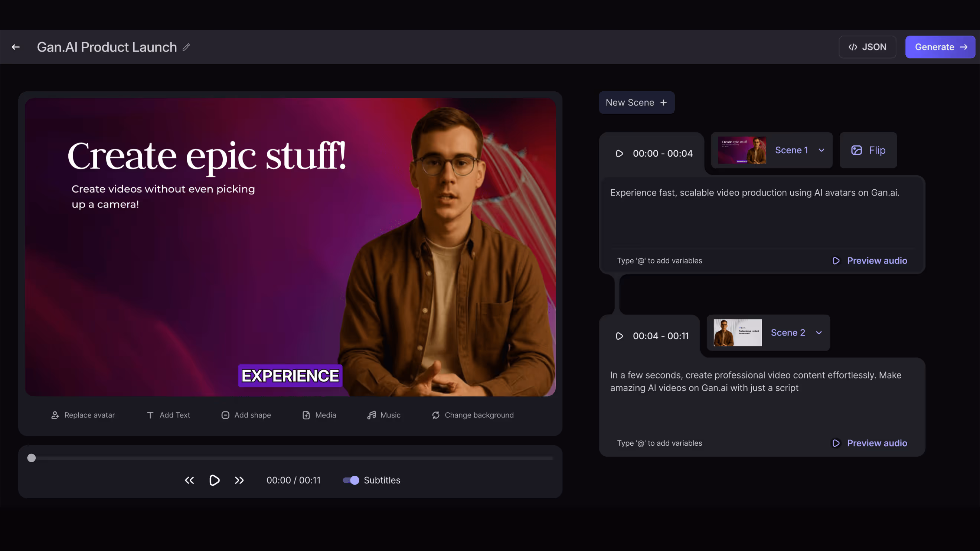Click the 00:00 / 00:11 time readout

tap(293, 481)
